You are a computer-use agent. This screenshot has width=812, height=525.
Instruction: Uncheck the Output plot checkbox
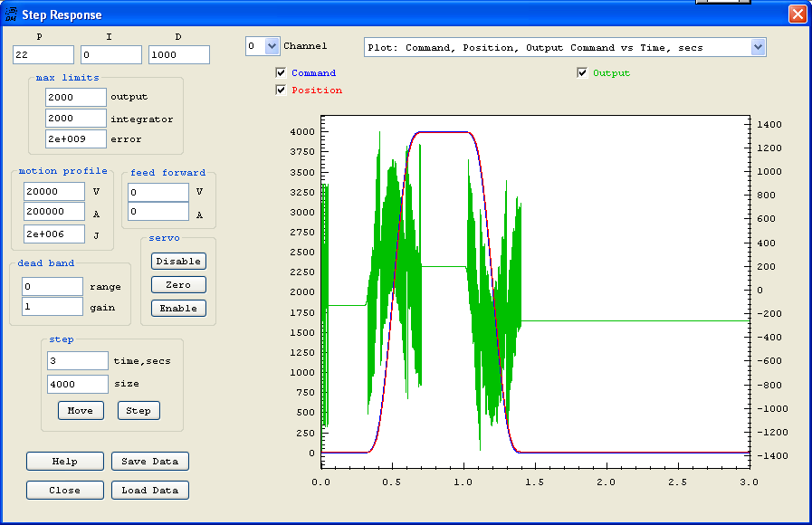click(x=582, y=73)
